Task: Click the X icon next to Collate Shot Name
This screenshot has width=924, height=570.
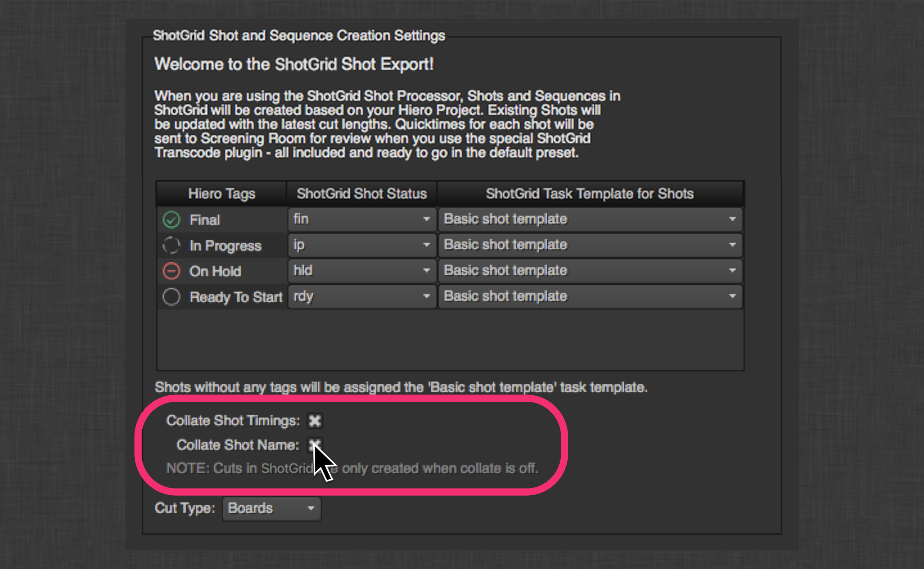Action: (x=314, y=444)
